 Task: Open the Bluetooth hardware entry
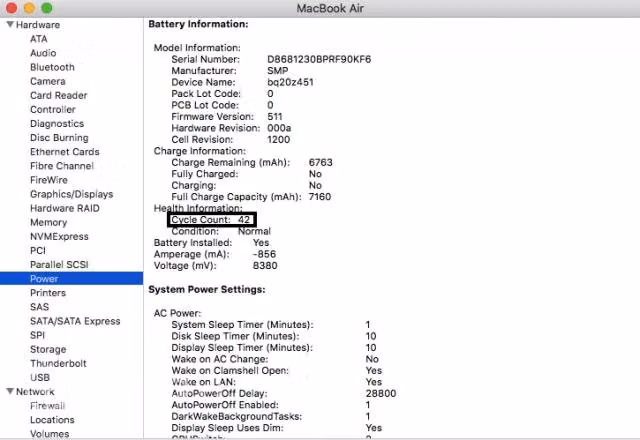tap(52, 67)
